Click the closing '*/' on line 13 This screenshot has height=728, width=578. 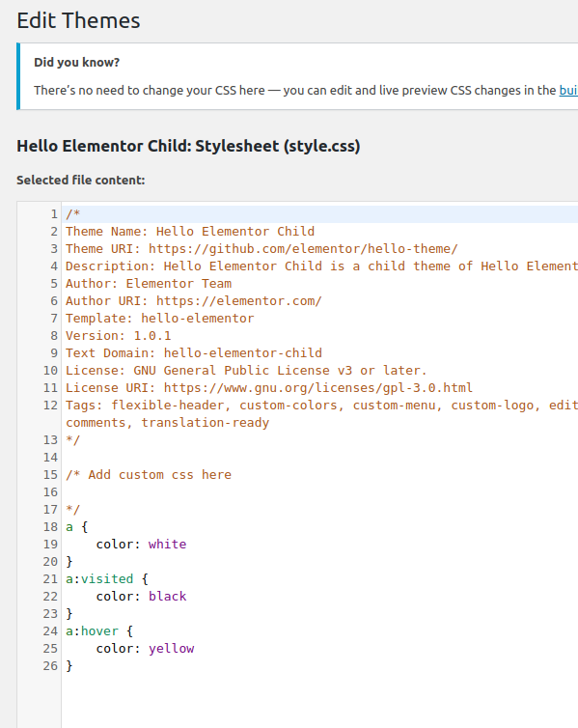(x=72, y=440)
